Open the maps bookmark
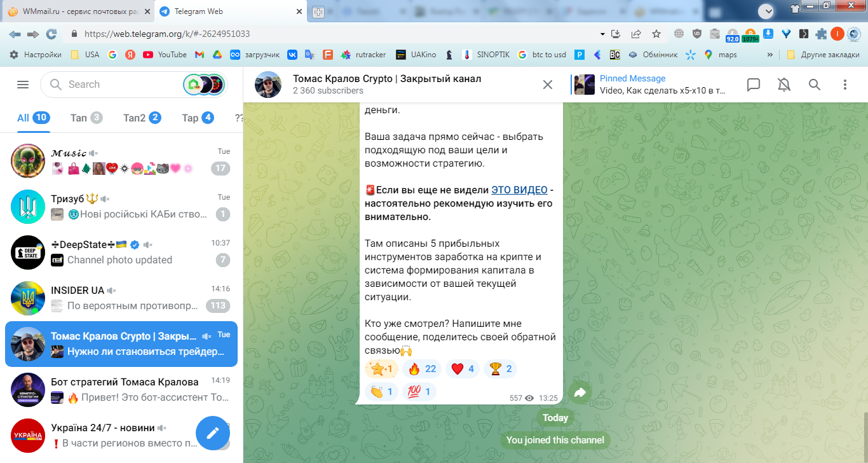This screenshot has height=463, width=868. (x=721, y=55)
